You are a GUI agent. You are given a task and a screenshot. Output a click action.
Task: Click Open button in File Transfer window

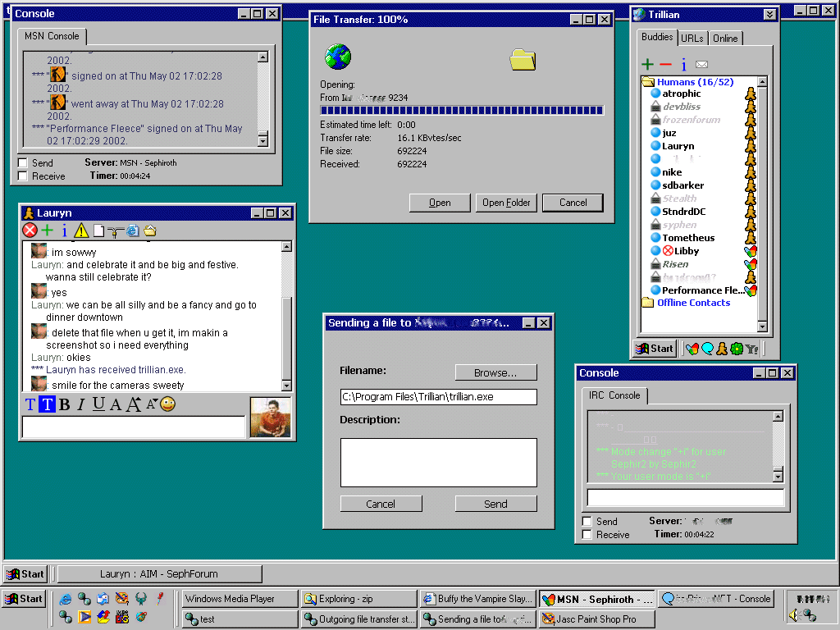(440, 203)
